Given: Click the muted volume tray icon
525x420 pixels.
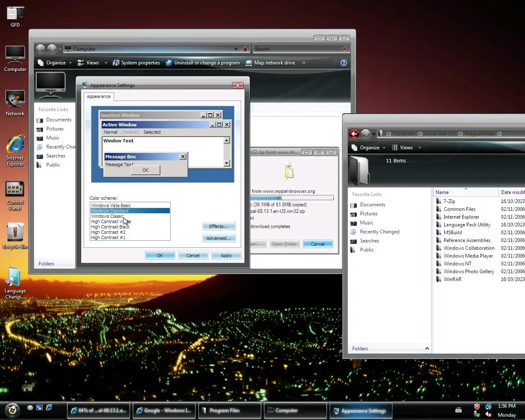Looking at the screenshot, I should tap(488, 414).
